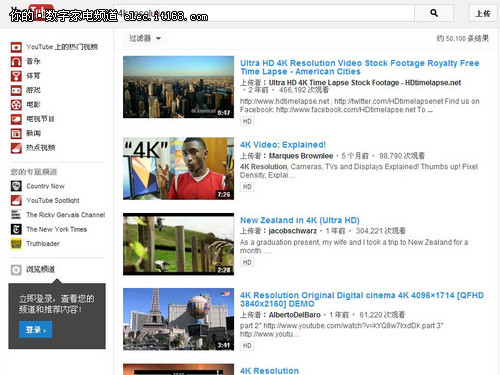Select the Movies film reel icon

pyautogui.click(x=16, y=105)
